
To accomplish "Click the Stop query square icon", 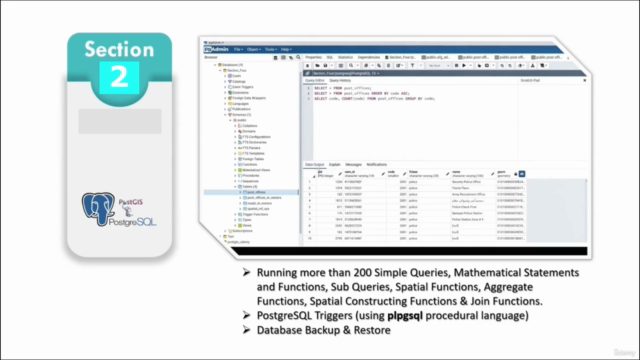I will tap(456, 66).
